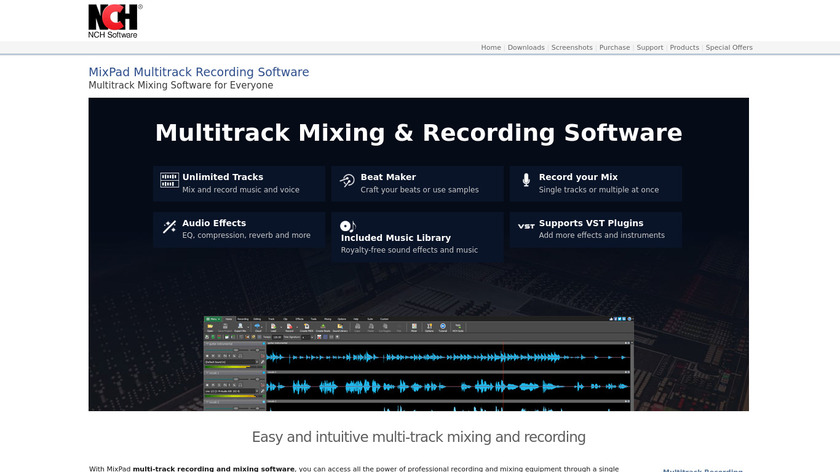Click the Record your Mix microphone icon

[x=526, y=180]
